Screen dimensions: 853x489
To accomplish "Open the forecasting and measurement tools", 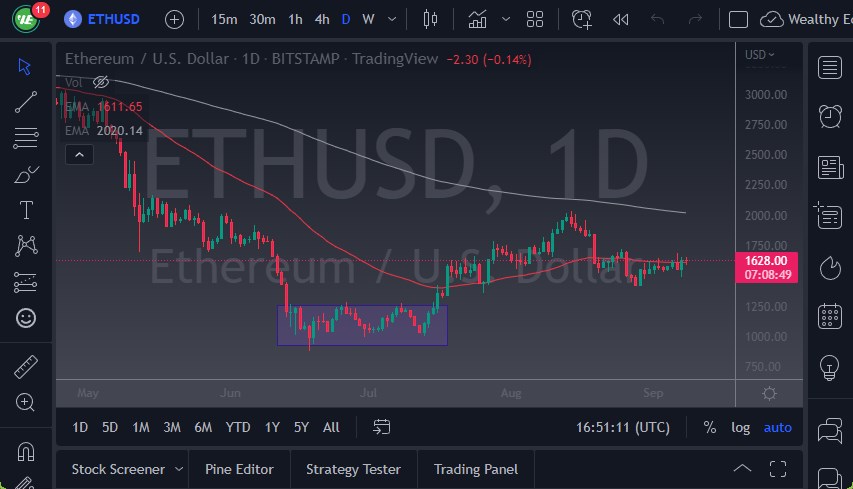I will pyautogui.click(x=26, y=282).
